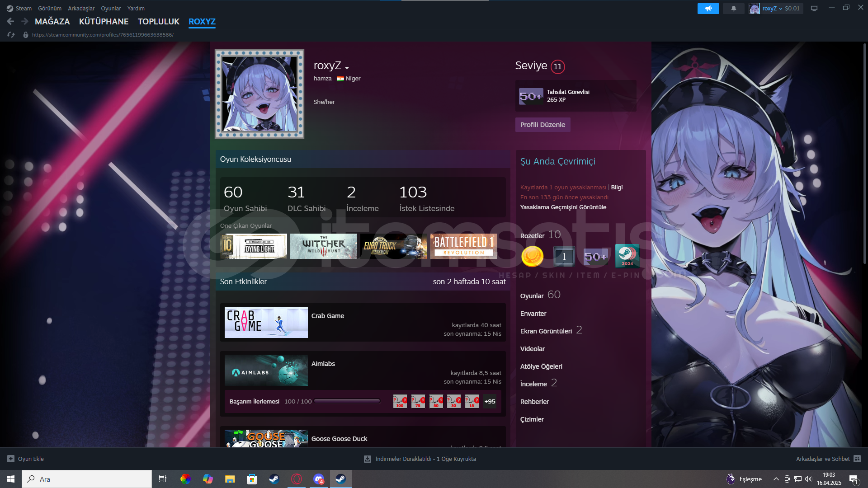Viewport: 868px width, 488px height.
Task: Open the Oyunlar menu
Action: coord(111,9)
